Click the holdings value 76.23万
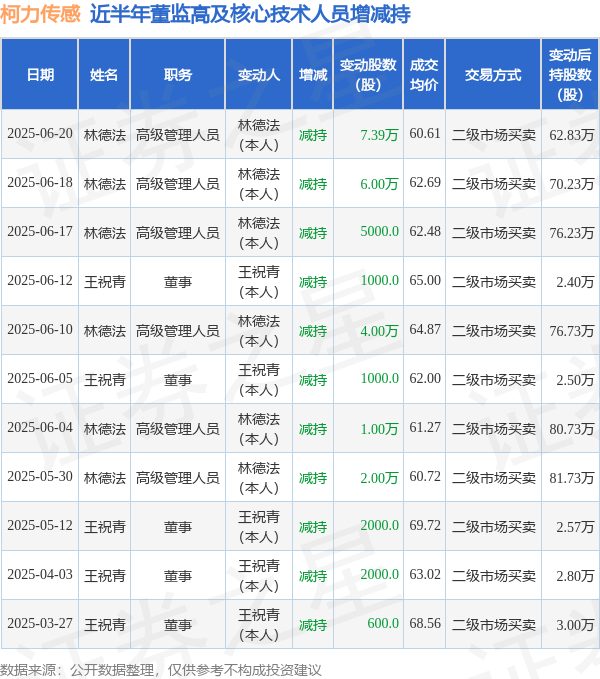This screenshot has width=600, height=679. point(571,233)
